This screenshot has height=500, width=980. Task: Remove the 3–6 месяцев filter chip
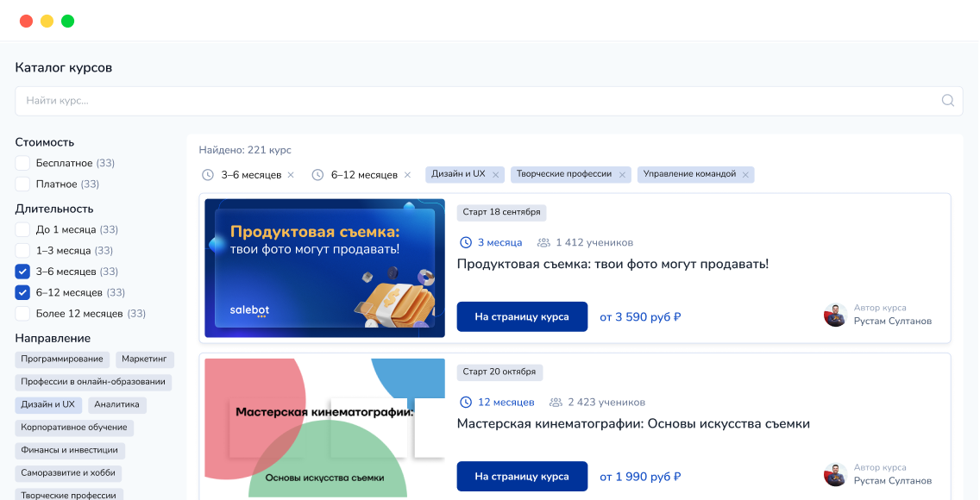coord(291,175)
